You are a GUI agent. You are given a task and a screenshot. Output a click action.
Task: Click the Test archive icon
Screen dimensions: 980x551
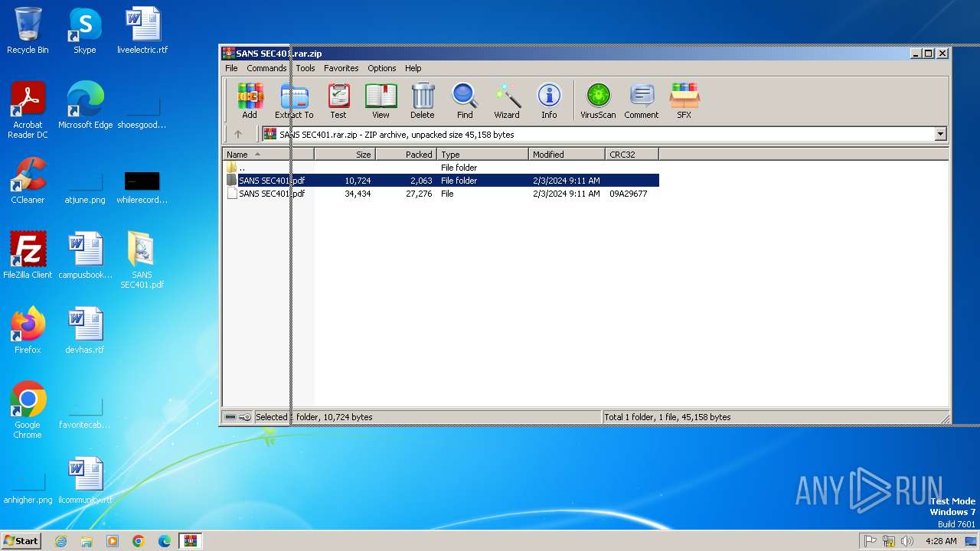[x=338, y=101]
